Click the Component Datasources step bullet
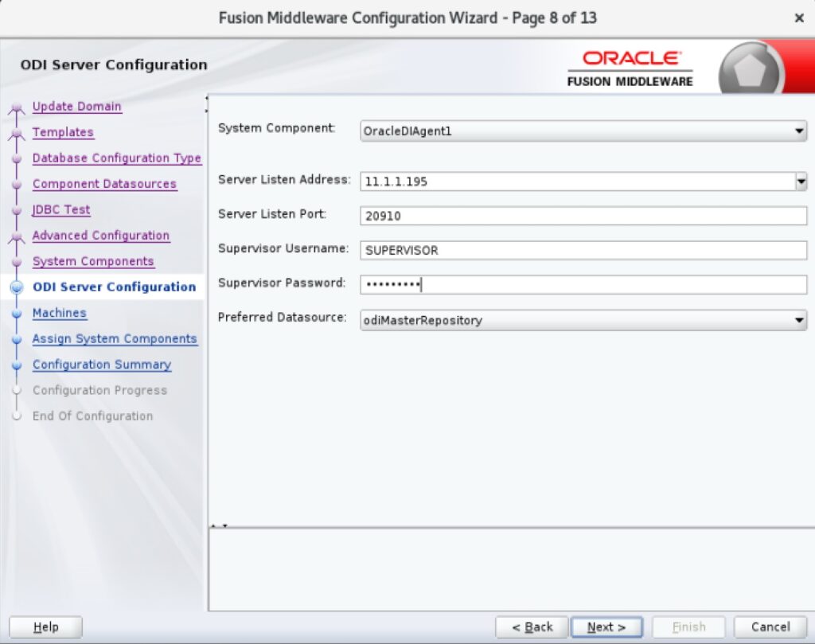The height and width of the screenshot is (644, 815). (17, 185)
